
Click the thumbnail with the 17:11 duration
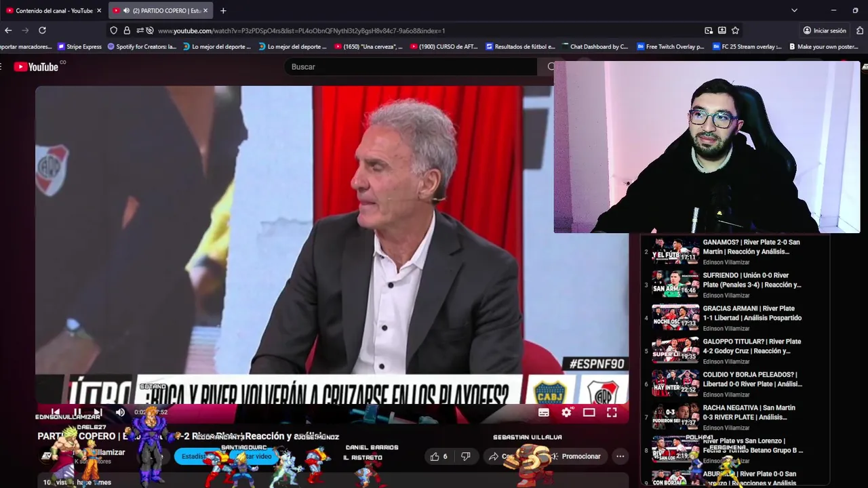pyautogui.click(x=675, y=251)
